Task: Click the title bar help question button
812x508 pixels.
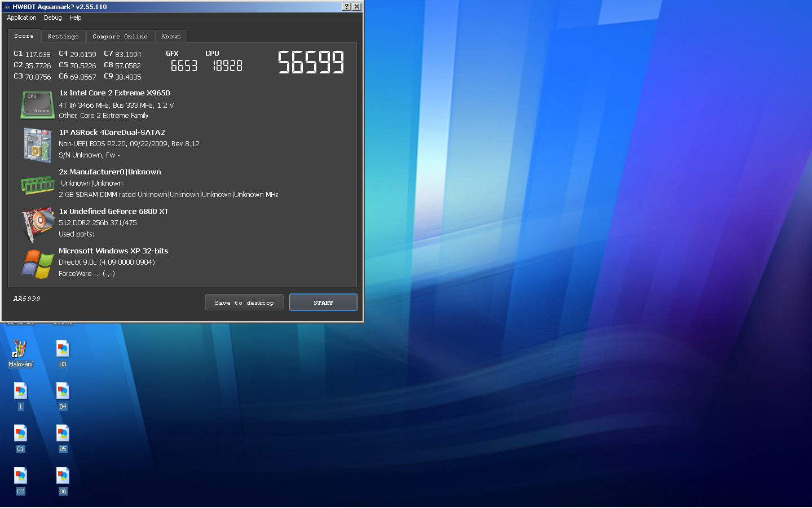Action: coord(347,7)
